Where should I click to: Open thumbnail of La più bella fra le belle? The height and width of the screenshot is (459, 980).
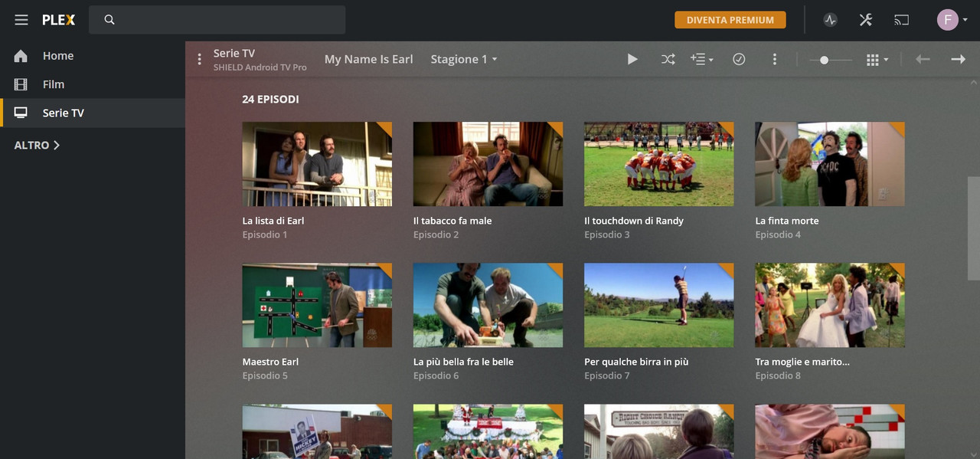point(488,305)
